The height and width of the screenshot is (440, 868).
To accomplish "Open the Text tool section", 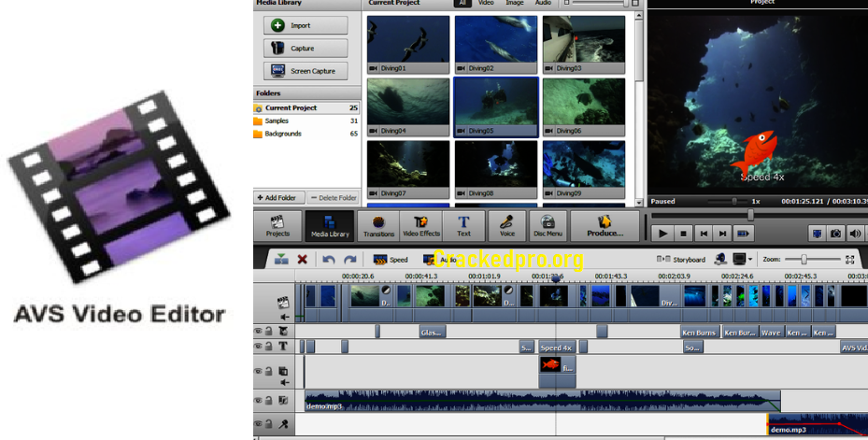I will tap(463, 226).
